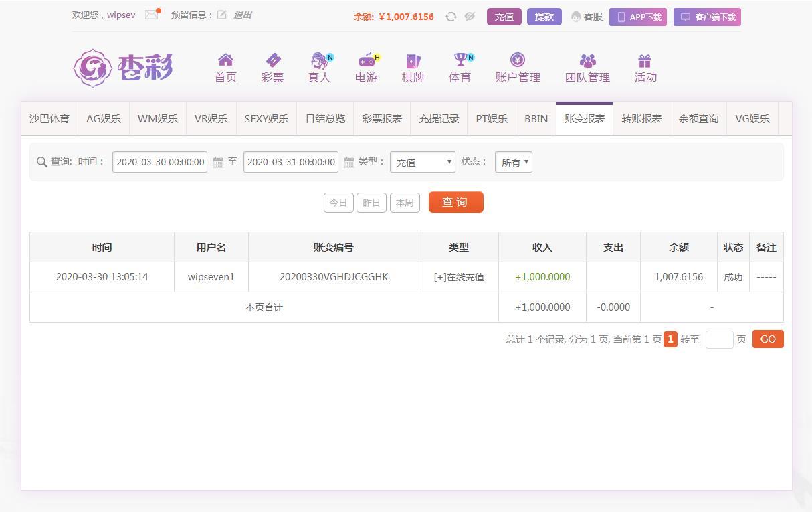Click the 客户端下载 button
Image resolution: width=812 pixels, height=512 pixels.
(708, 17)
